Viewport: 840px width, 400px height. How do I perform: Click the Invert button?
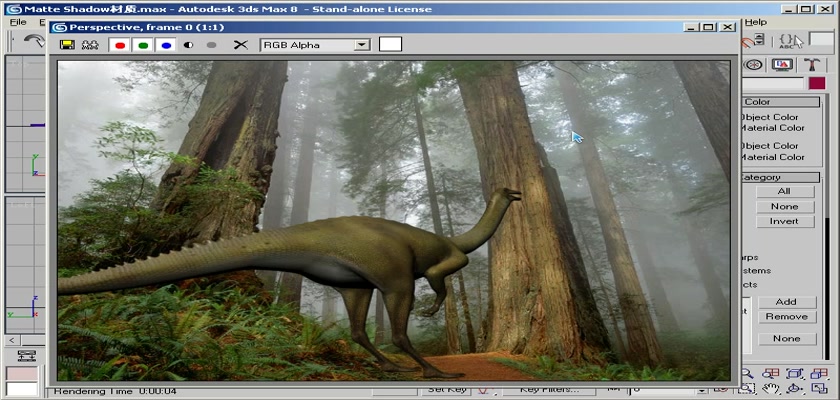784,221
